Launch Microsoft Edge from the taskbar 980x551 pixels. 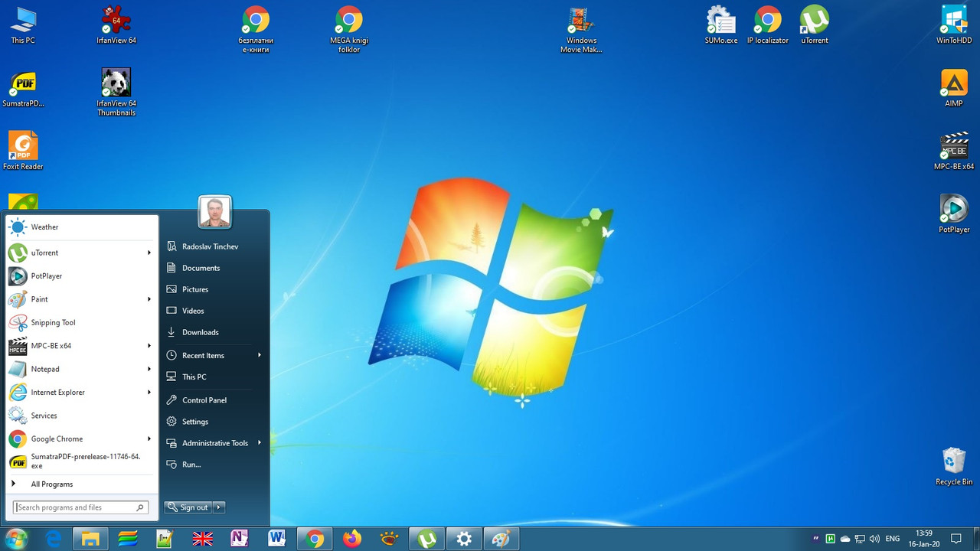pyautogui.click(x=54, y=539)
